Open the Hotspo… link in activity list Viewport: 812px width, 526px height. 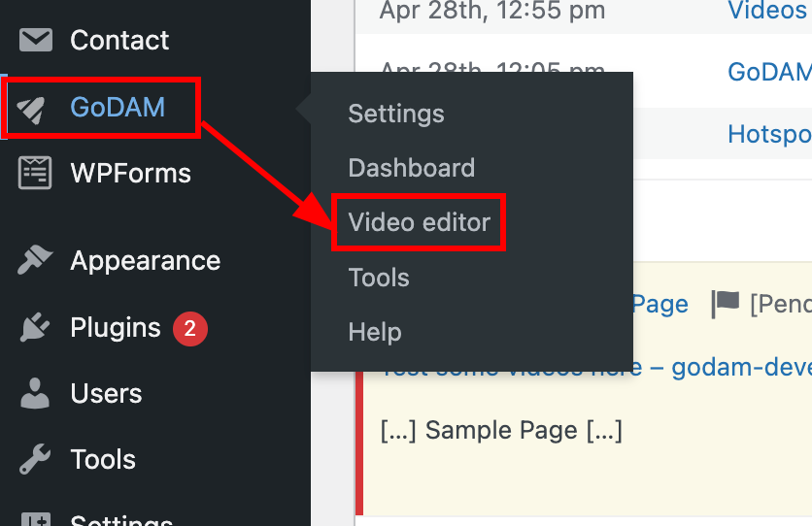(x=769, y=134)
